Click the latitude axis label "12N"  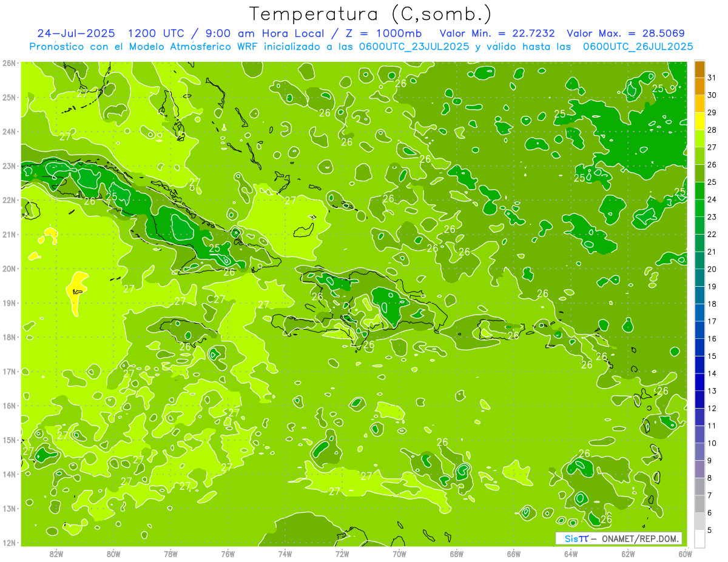(8, 543)
